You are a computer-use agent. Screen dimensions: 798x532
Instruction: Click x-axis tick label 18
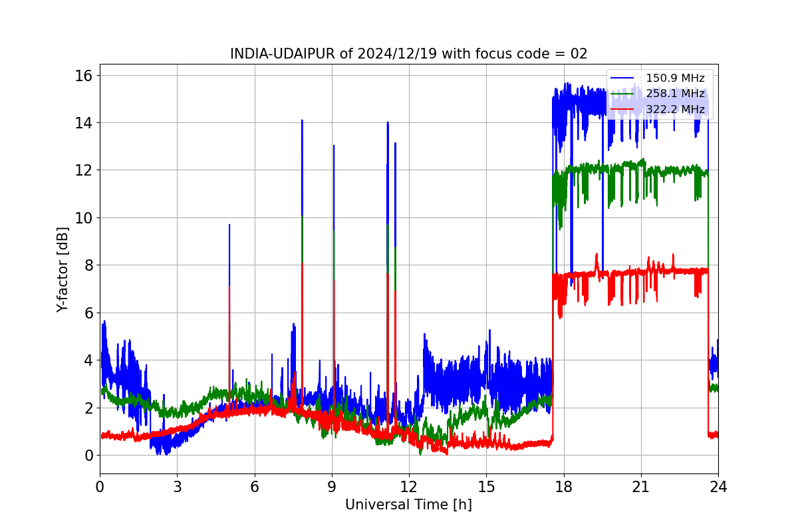(x=563, y=486)
